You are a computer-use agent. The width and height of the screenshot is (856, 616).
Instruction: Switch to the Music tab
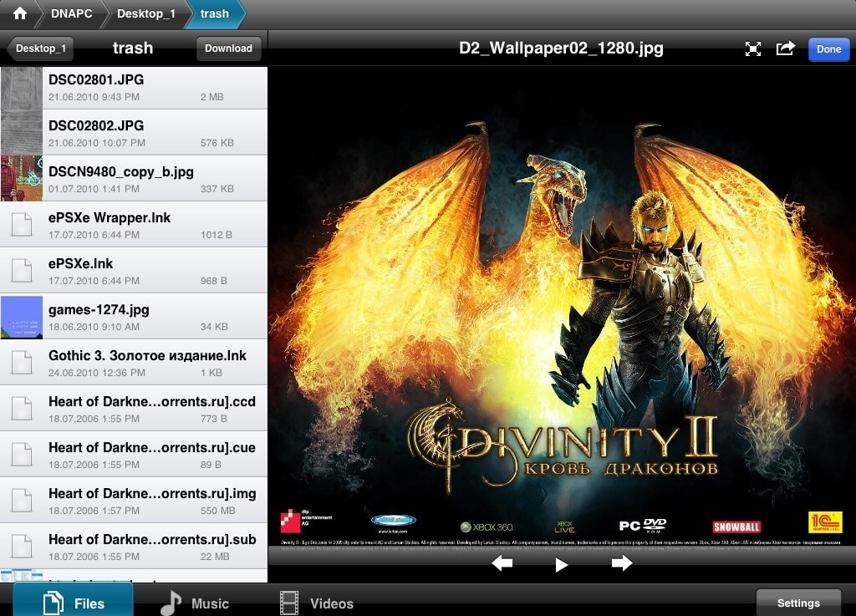tap(196, 603)
